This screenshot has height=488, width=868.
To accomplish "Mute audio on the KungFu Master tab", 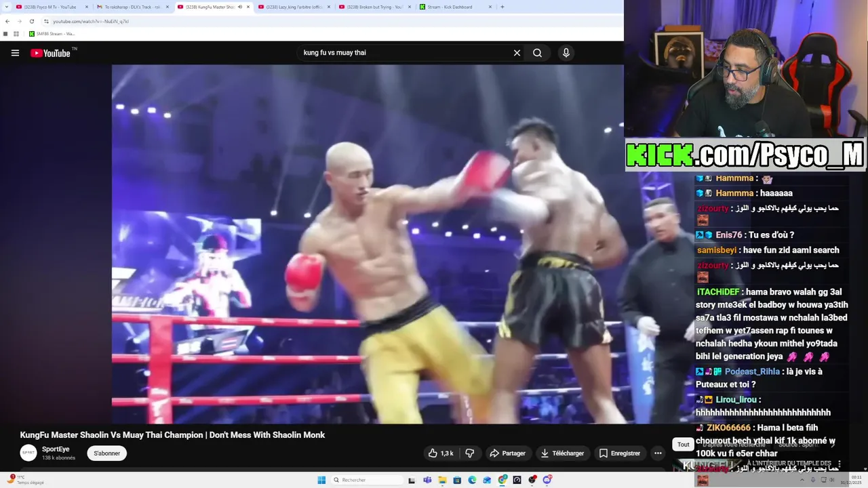I will 239,7.
